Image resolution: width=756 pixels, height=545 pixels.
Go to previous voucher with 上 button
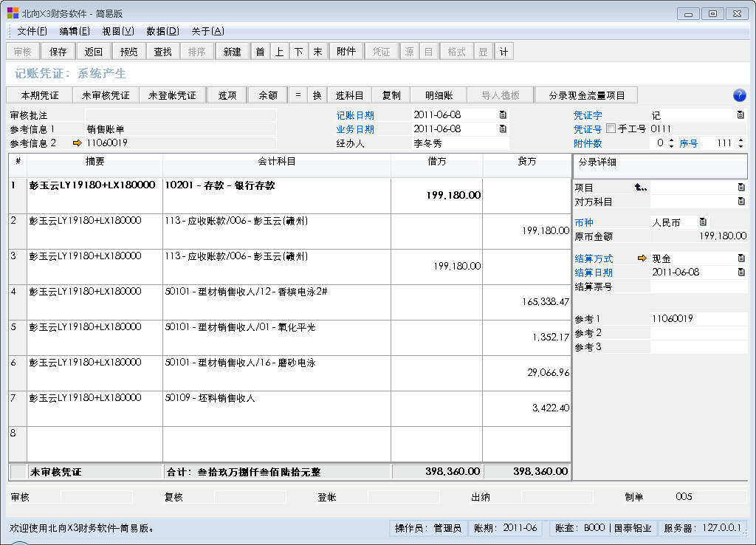tap(280, 52)
